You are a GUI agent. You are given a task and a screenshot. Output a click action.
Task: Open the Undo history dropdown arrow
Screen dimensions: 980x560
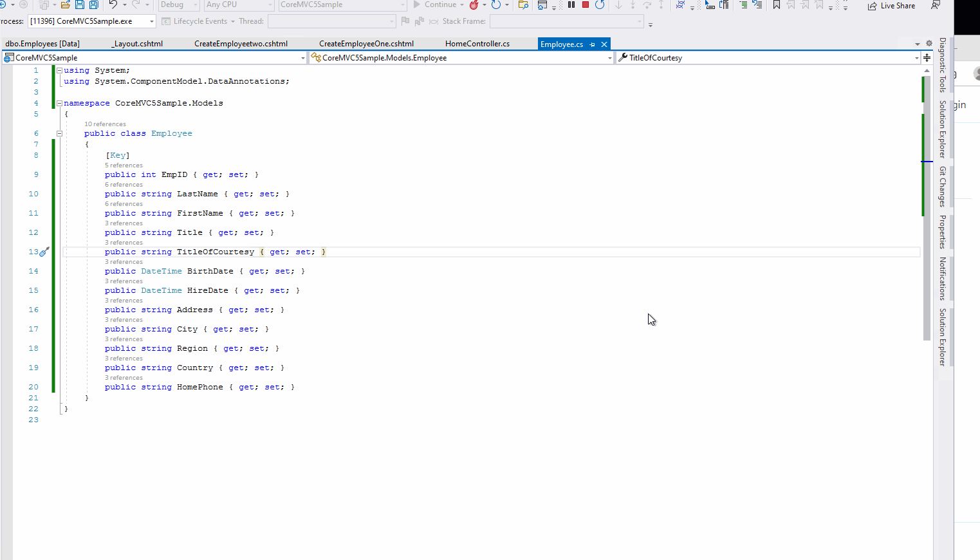(x=125, y=5)
